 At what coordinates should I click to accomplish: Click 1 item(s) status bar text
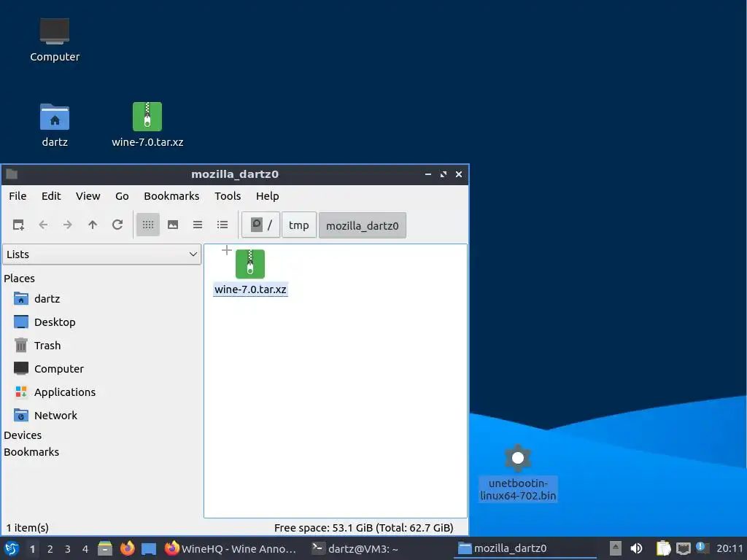click(x=27, y=528)
